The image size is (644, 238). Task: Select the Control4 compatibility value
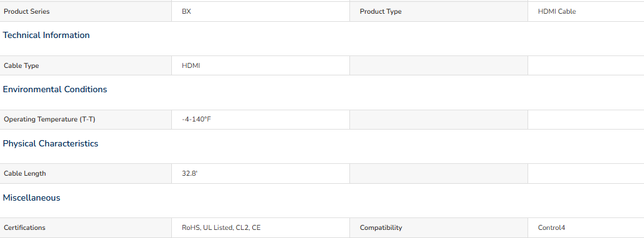552,228
